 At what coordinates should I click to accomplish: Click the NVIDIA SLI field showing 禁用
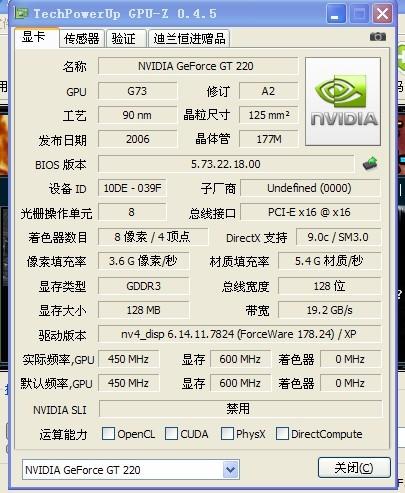tap(241, 409)
